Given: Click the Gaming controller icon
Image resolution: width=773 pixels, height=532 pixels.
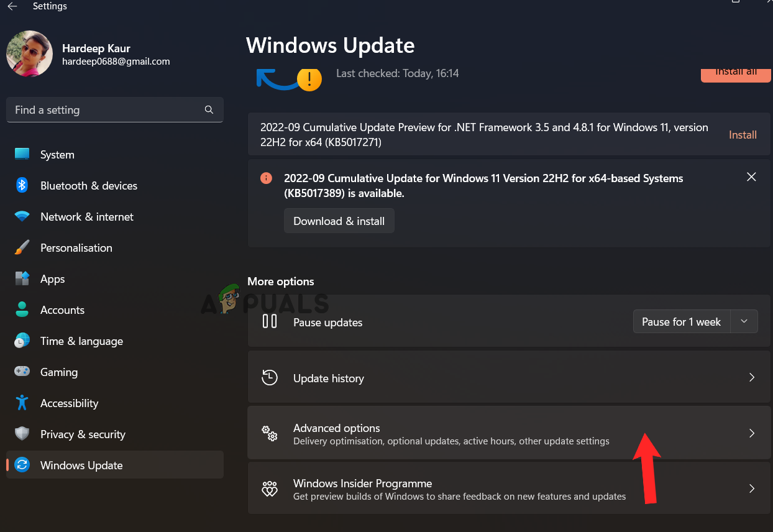Looking at the screenshot, I should [22, 372].
